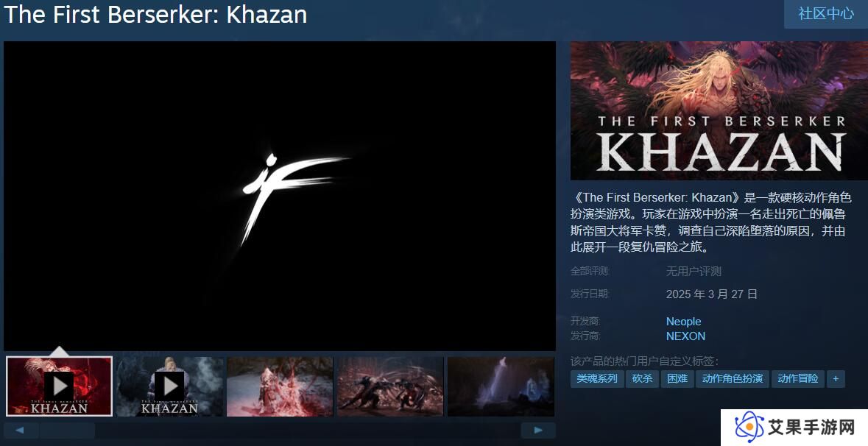Open the 社区中心 community hub button
Viewport: 868px width, 446px height.
[x=826, y=13]
